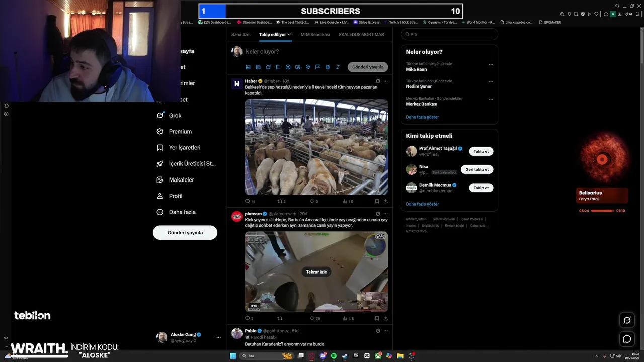Open Makaleler in the sidebar
The width and height of the screenshot is (644, 362).
[x=175, y=179]
